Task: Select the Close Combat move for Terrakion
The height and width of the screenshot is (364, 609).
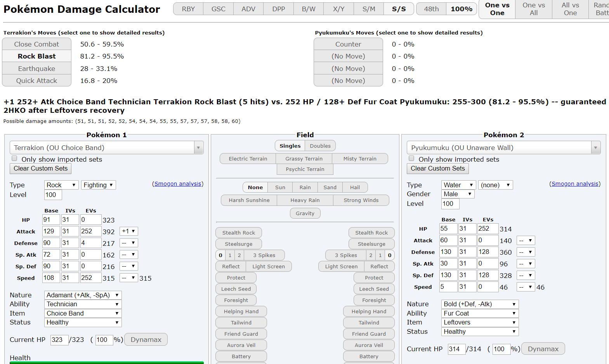Action: [x=36, y=44]
